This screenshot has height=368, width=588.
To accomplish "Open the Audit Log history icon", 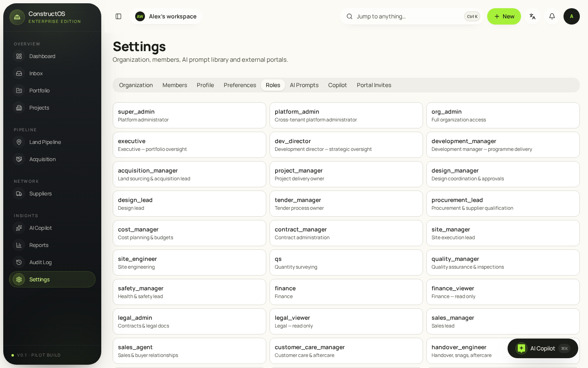I will (x=19, y=262).
